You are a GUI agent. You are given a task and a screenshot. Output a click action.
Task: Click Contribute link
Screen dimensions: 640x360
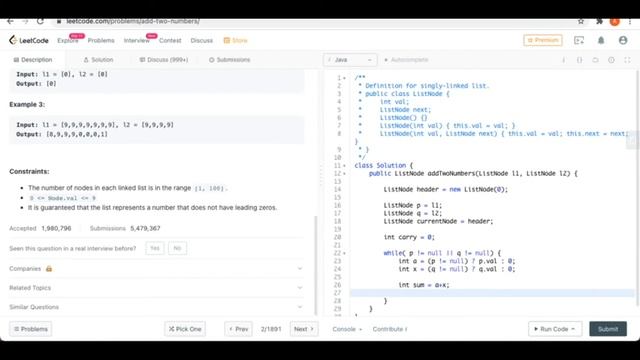(390, 329)
